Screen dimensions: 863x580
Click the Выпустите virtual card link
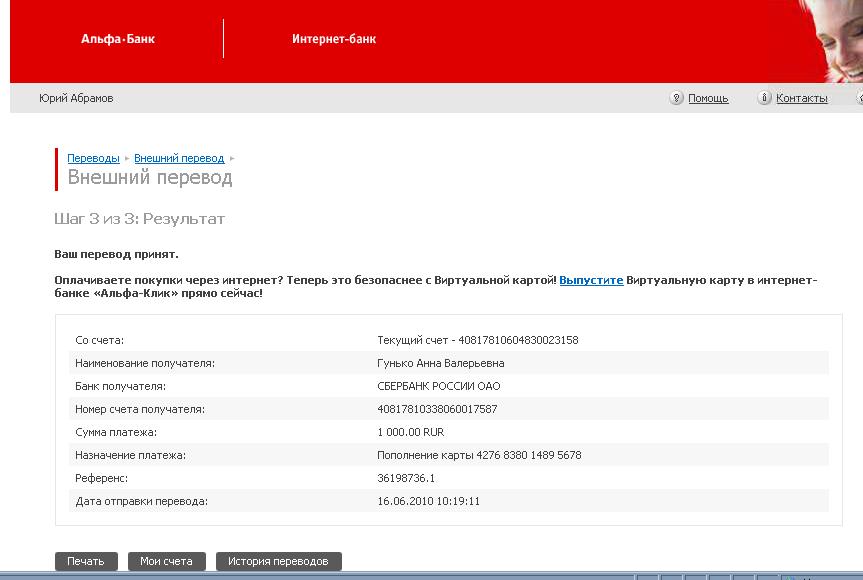[591, 281]
